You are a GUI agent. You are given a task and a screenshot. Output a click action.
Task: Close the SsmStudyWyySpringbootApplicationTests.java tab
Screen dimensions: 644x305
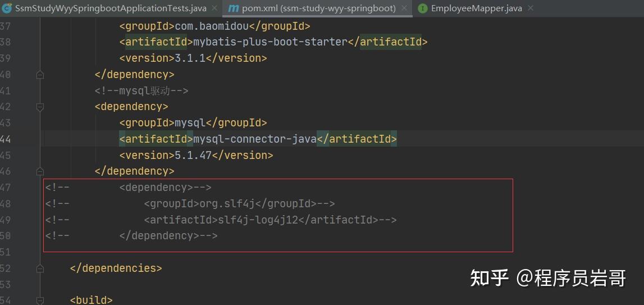click(x=214, y=8)
